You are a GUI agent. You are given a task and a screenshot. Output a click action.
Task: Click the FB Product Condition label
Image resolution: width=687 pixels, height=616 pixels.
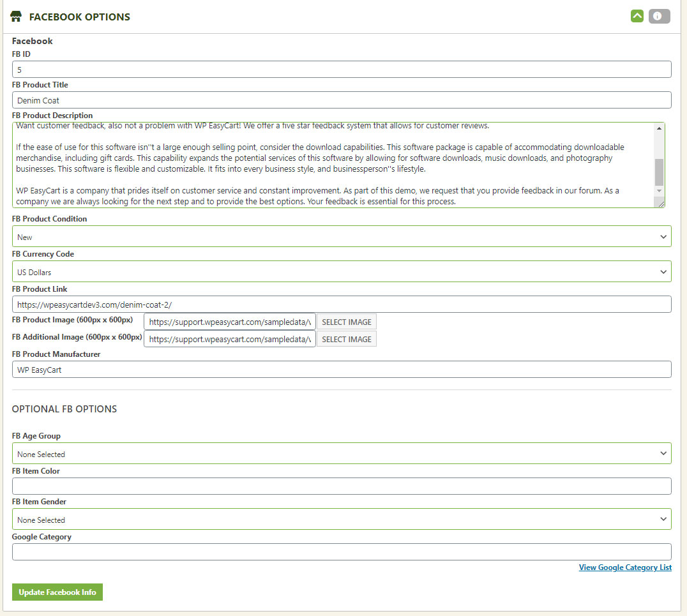click(50, 218)
